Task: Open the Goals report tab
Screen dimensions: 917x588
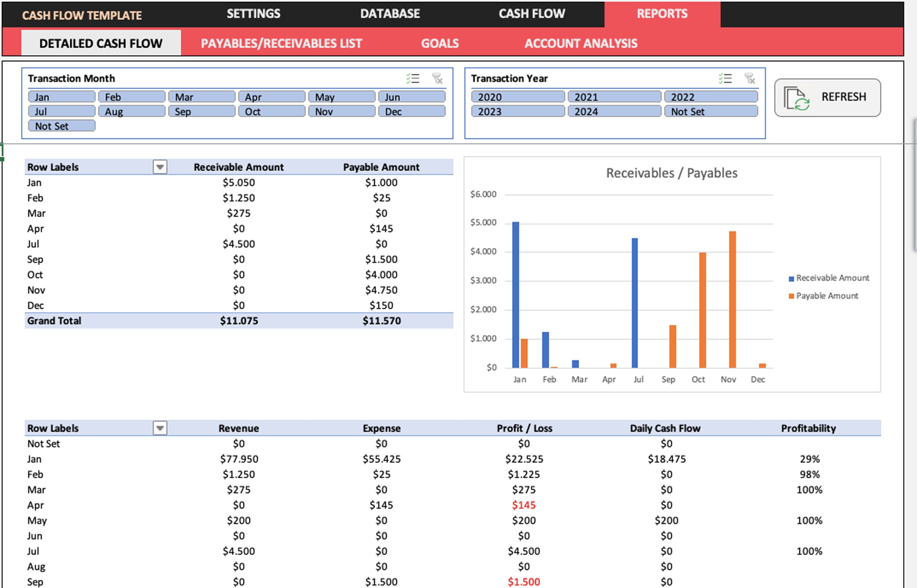Action: [x=440, y=44]
